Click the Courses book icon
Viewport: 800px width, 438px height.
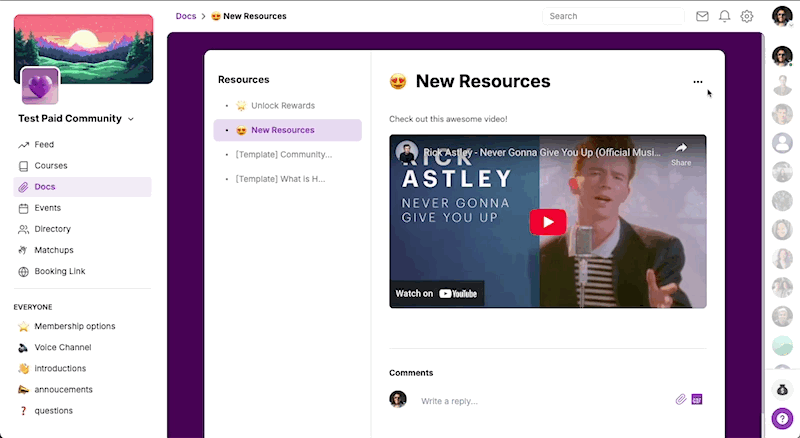click(23, 166)
